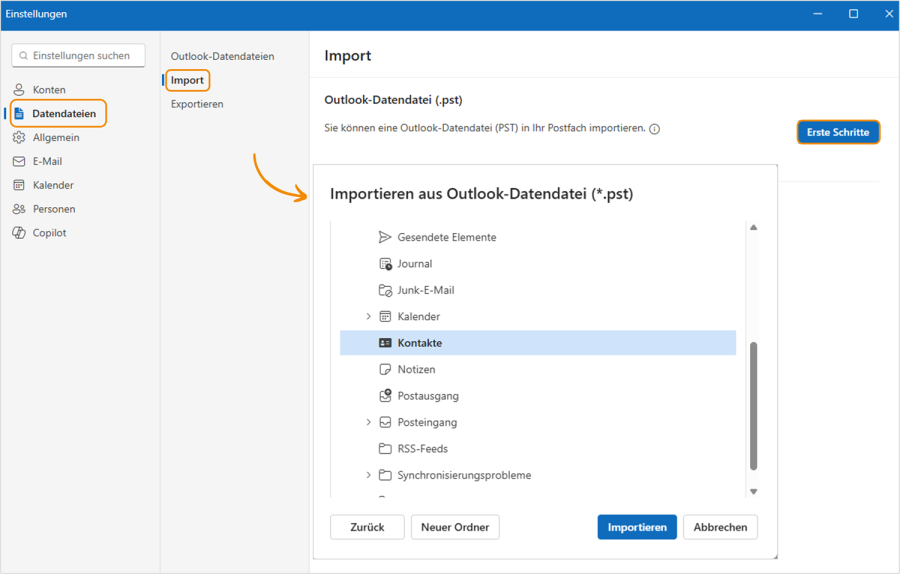Click the Erste Schritte button
Screen dimensions: 900x574
coord(838,132)
